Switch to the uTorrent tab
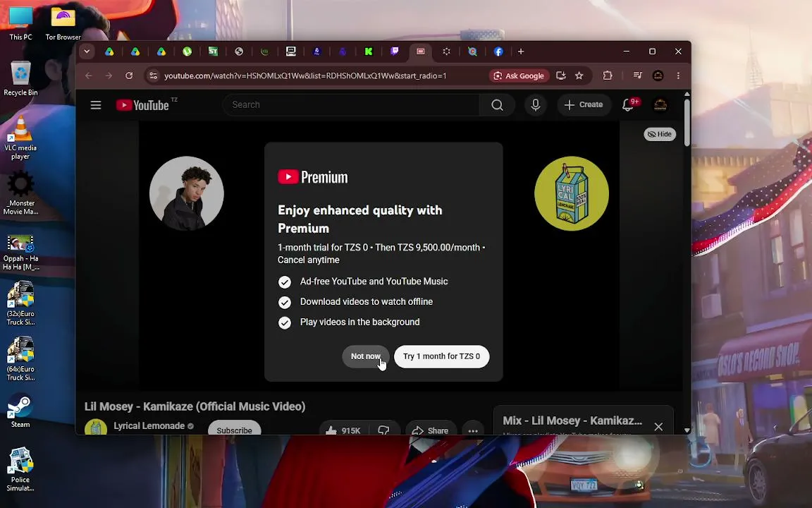The width and height of the screenshot is (812, 508). tap(187, 52)
